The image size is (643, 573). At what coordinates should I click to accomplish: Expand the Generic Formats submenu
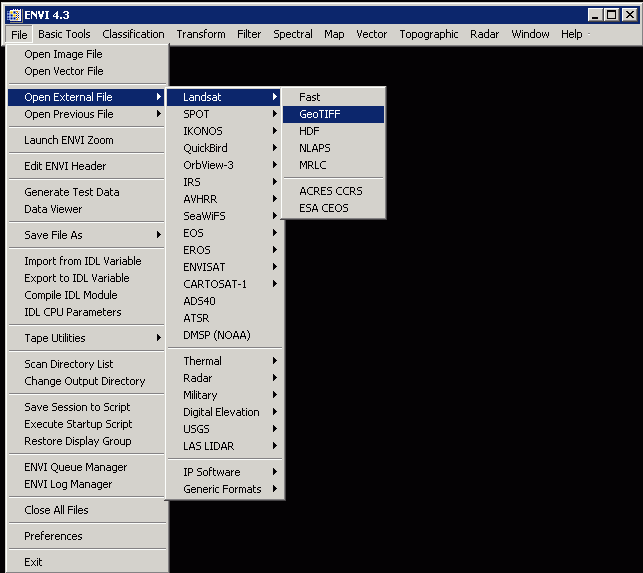pyautogui.click(x=224, y=490)
